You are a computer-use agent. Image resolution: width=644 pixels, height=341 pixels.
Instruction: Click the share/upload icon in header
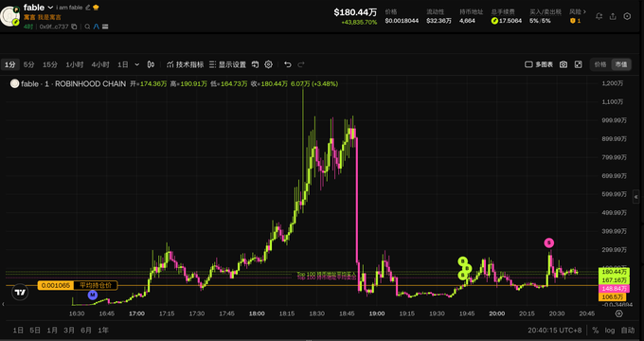pyautogui.click(x=613, y=16)
